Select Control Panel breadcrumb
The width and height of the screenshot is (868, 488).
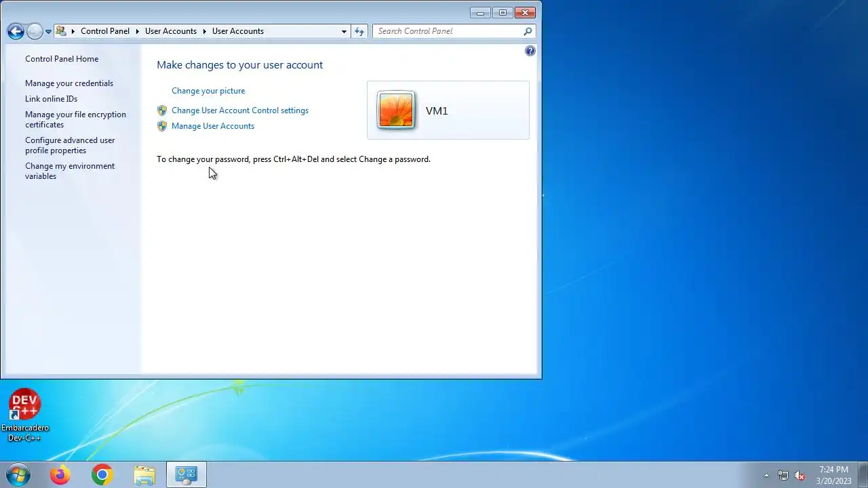click(105, 31)
